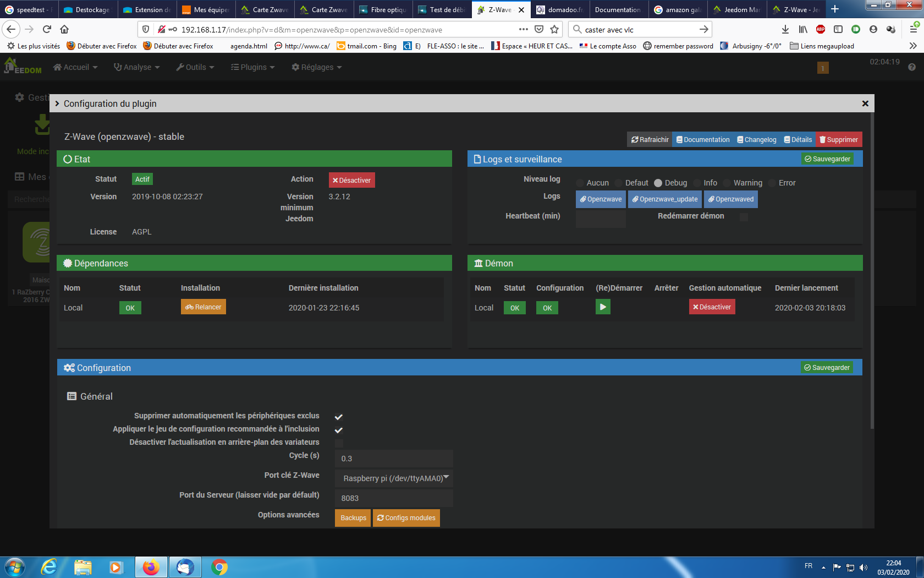Expand the Analyse menu
Screen dimensions: 924x578
tap(136, 67)
